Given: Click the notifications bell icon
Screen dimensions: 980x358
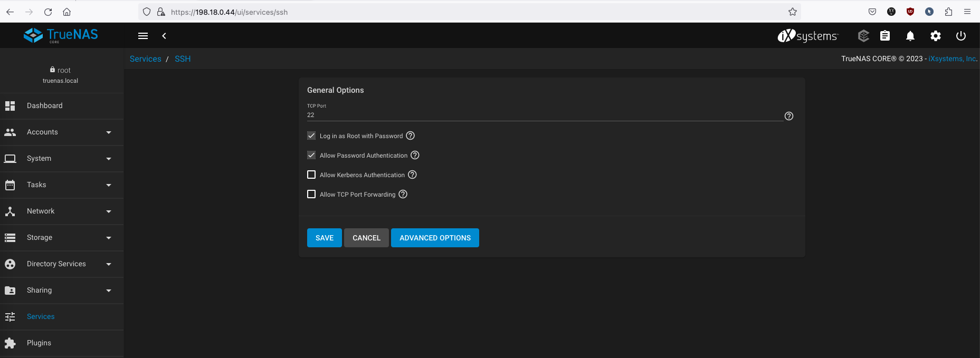Looking at the screenshot, I should pyautogui.click(x=910, y=36).
